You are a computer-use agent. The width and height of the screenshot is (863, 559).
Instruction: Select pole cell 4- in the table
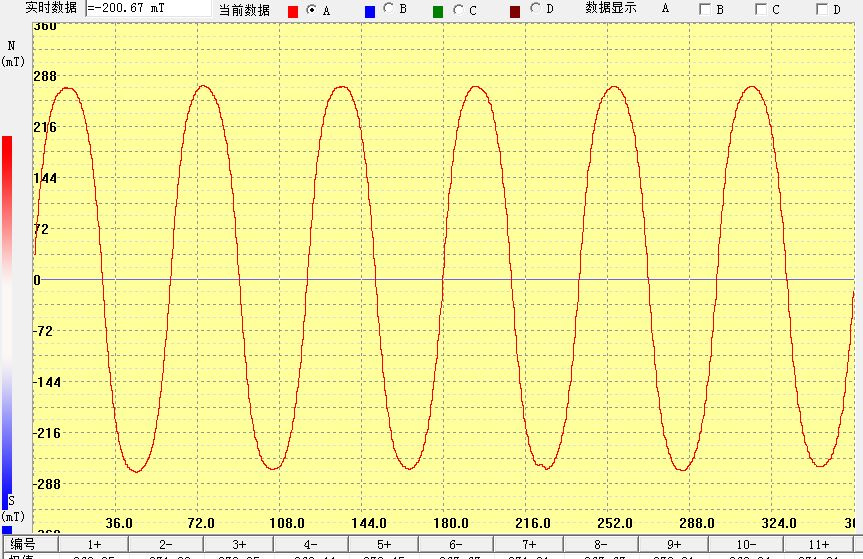pyautogui.click(x=310, y=544)
